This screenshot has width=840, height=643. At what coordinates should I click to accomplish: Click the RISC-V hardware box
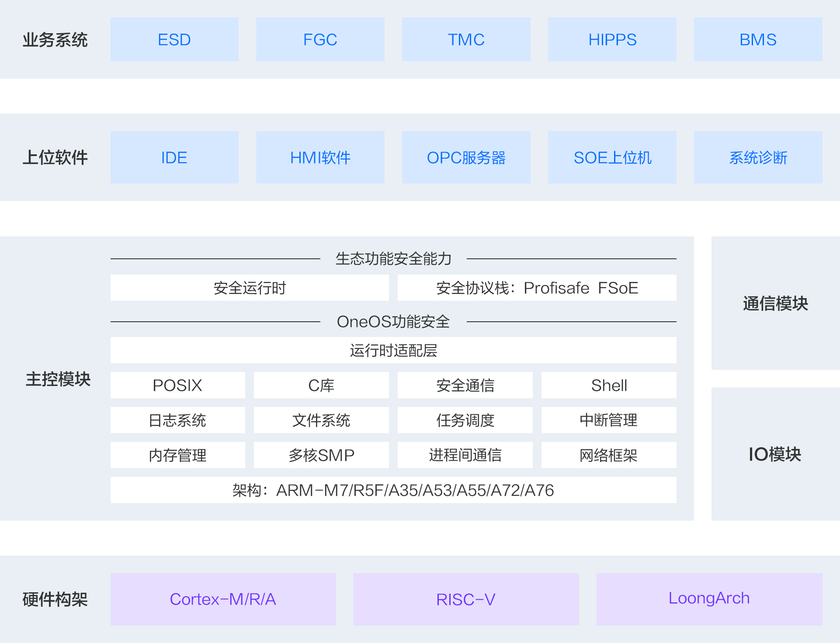tap(466, 599)
